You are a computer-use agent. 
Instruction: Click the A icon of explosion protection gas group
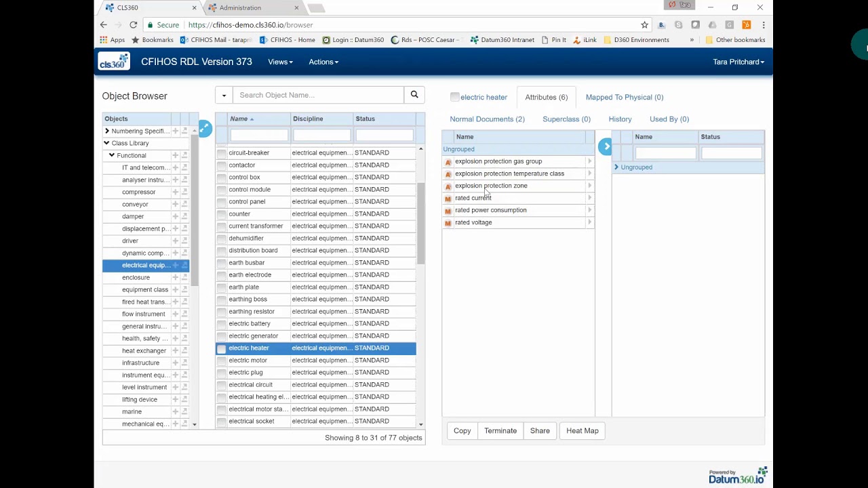(448, 162)
